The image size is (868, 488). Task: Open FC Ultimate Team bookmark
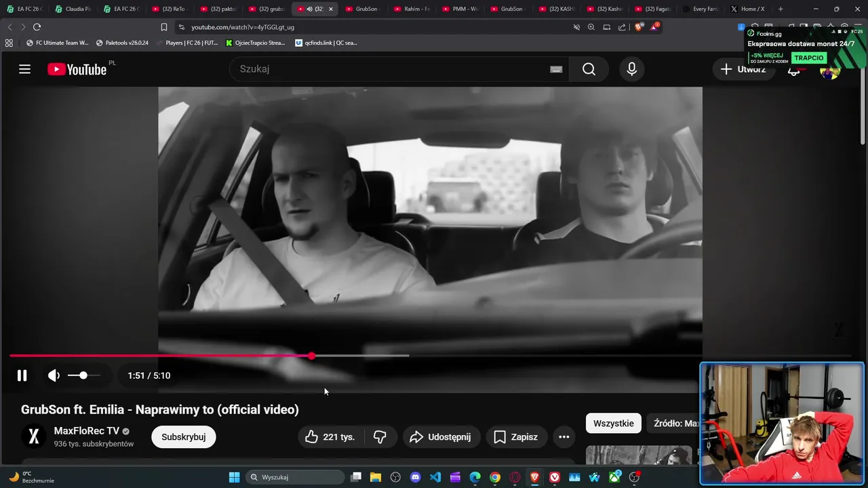pyautogui.click(x=57, y=43)
